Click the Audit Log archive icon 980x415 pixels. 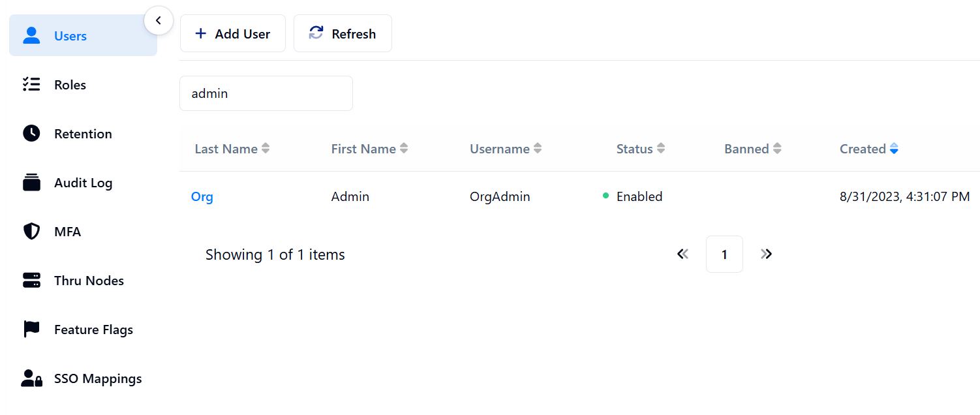point(31,183)
